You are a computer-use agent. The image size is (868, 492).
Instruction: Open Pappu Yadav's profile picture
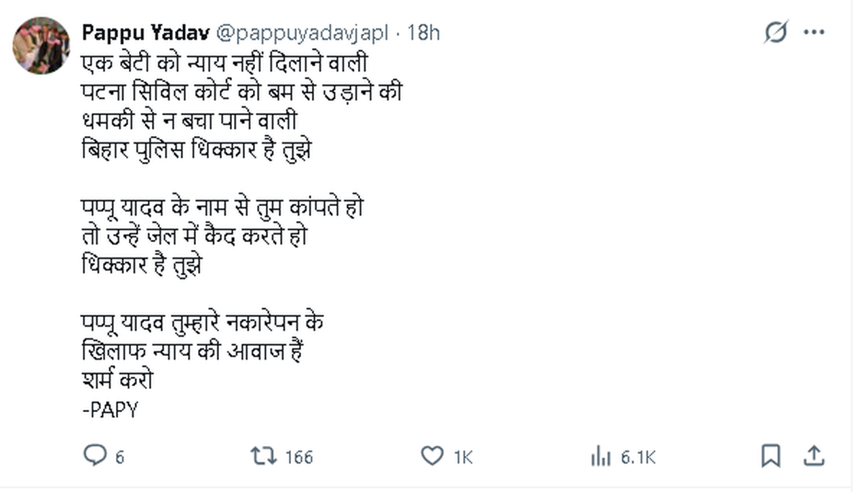[41, 45]
